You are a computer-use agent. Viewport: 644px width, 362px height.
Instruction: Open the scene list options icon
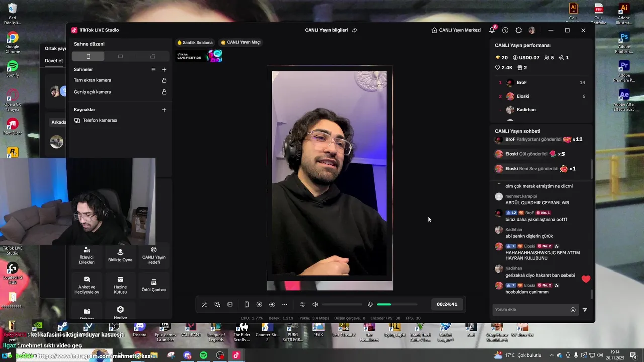click(x=153, y=70)
